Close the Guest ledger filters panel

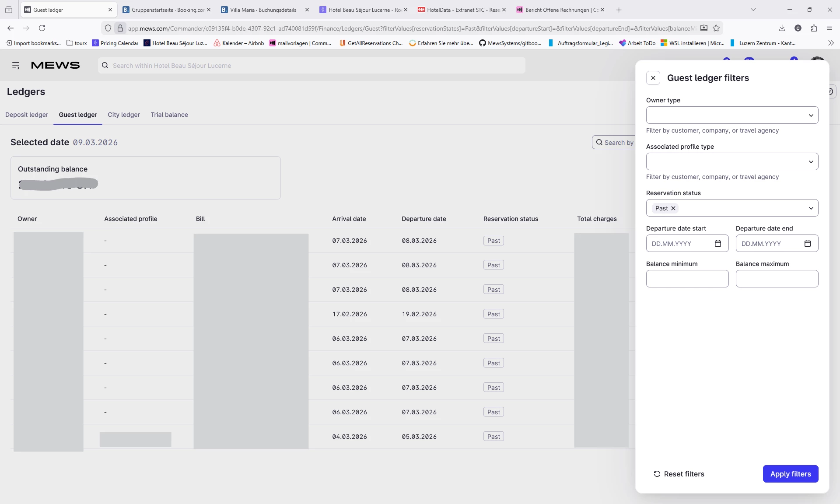[x=653, y=78]
